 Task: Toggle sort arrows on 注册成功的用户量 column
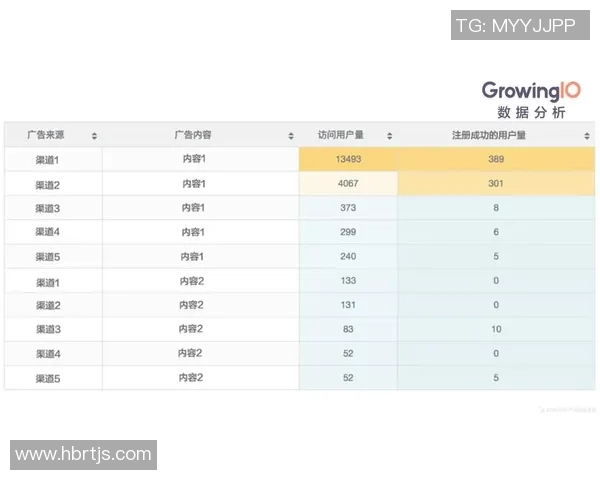coord(587,135)
